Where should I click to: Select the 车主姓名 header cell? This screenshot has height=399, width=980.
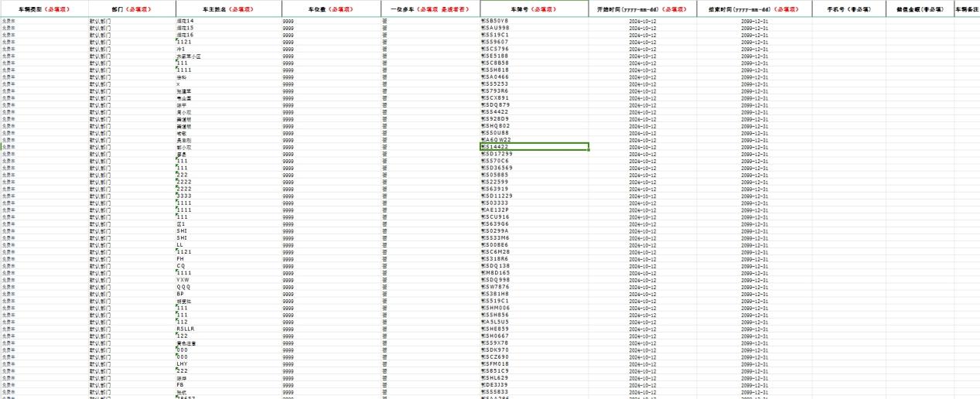pyautogui.click(x=228, y=9)
